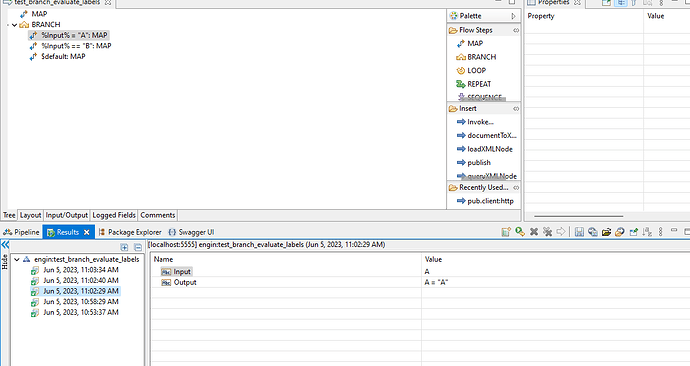Collapse the Flow Steps palette drawer
The image size is (690, 366).
click(516, 30)
